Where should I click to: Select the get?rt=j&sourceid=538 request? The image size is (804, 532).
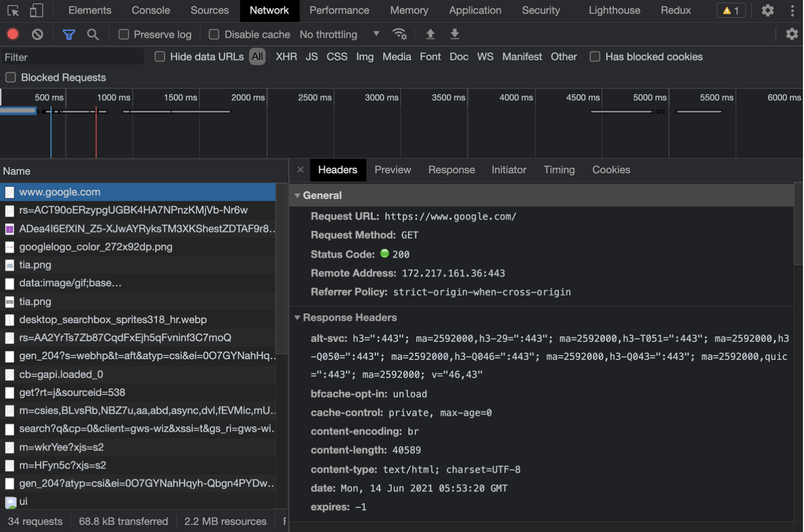point(137,392)
